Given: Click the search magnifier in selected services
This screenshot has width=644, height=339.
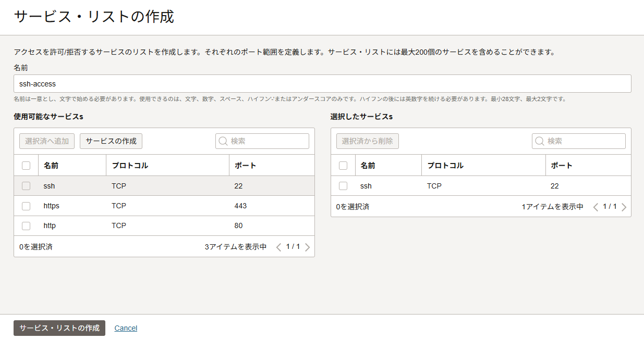Looking at the screenshot, I should (x=540, y=141).
